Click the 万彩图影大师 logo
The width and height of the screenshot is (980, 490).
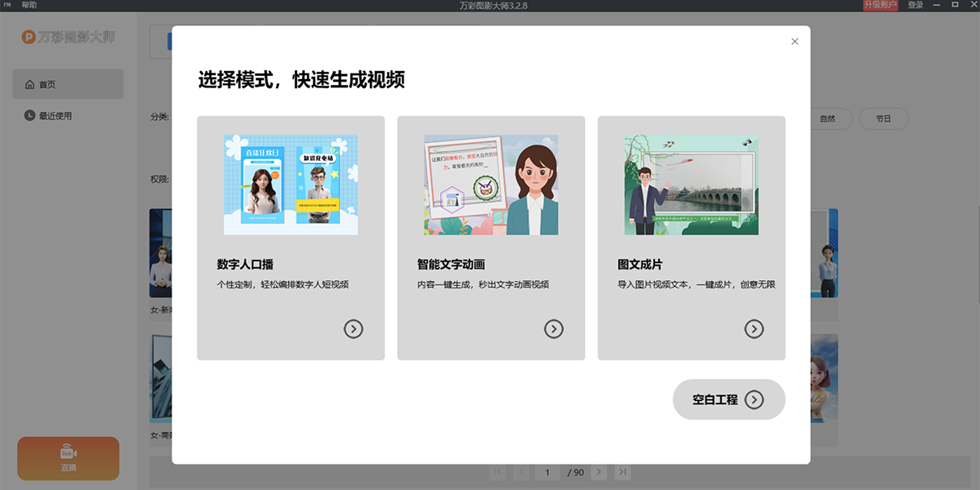tap(68, 37)
